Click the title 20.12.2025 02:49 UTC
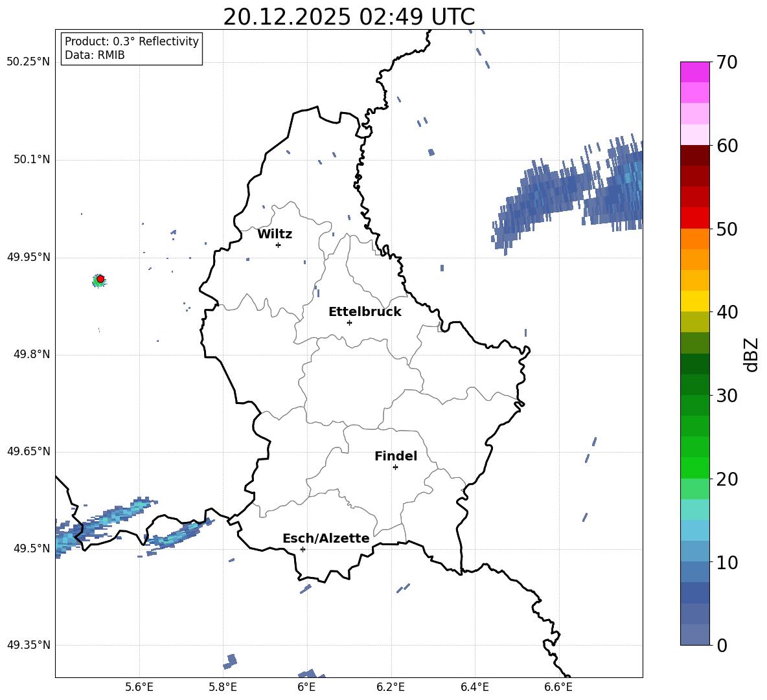Screen dimensions: 767x700 [x=349, y=17]
